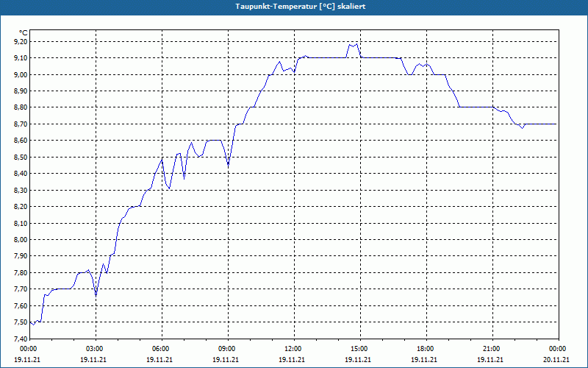Pick the '7,40' y-axis value
588x368 pixels.
(x=21, y=339)
